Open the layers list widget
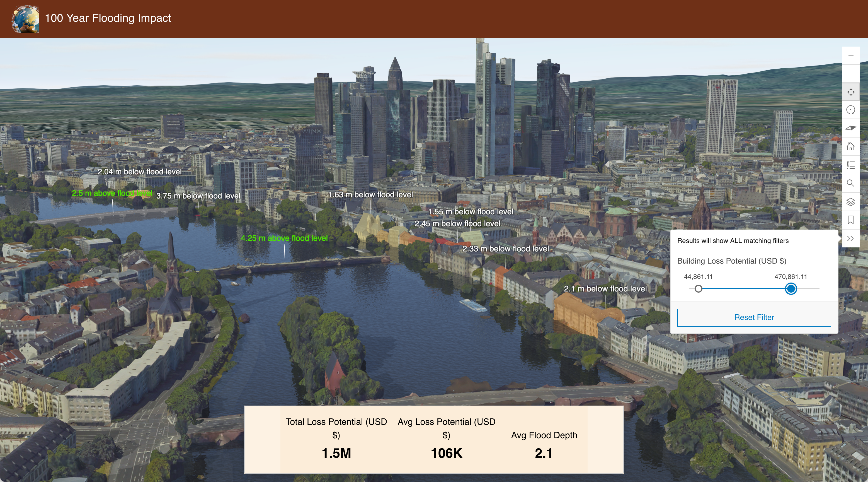 coord(850,202)
